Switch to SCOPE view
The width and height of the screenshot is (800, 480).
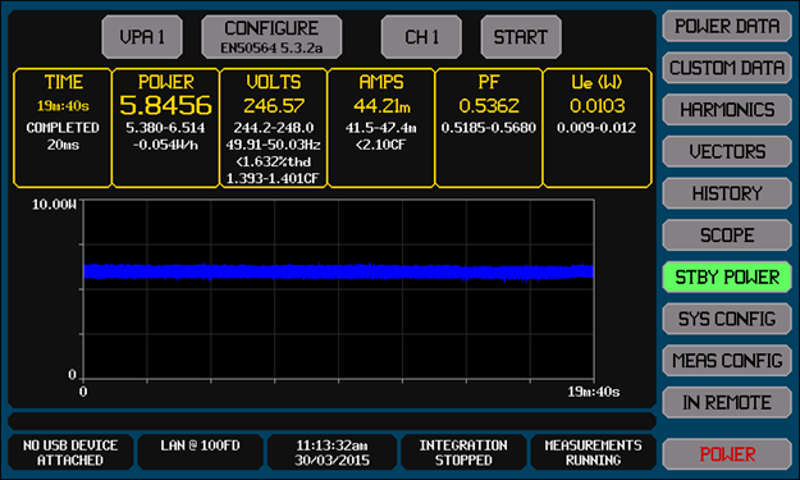click(x=726, y=235)
